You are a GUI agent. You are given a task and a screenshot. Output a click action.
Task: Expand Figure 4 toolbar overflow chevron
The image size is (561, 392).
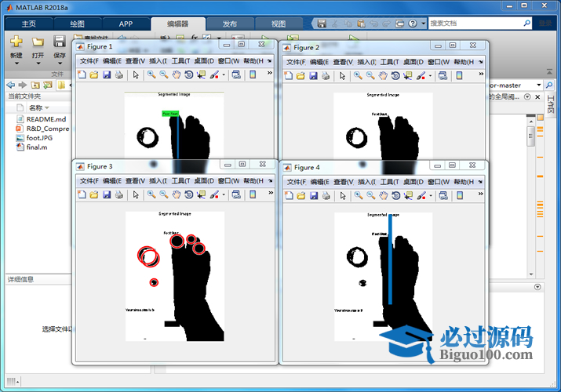point(480,194)
